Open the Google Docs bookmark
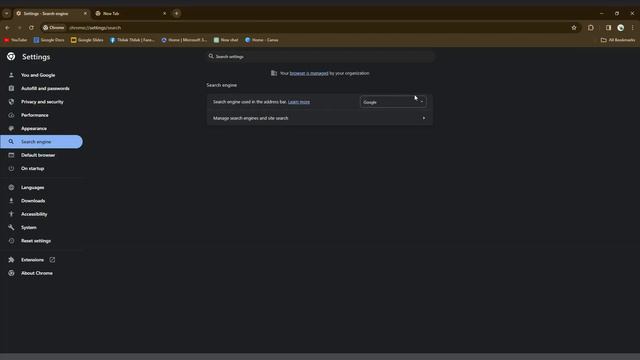 49,40
